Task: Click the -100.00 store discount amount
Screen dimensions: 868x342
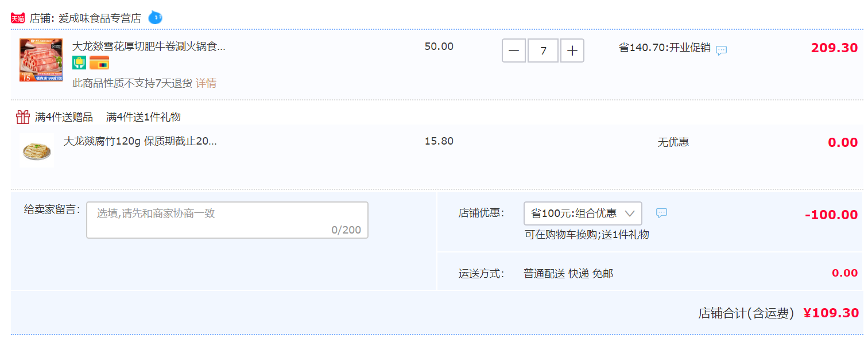Action: 831,215
